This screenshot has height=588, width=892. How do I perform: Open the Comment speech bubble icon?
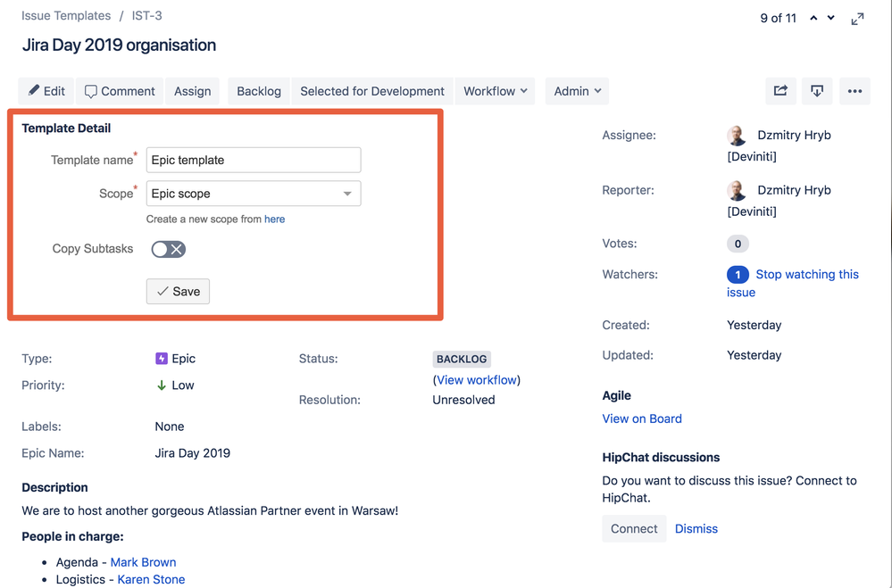point(92,90)
